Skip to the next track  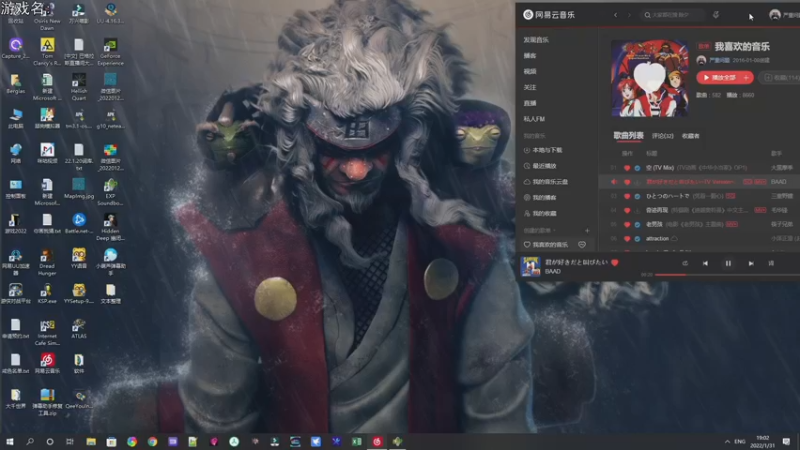click(x=751, y=263)
